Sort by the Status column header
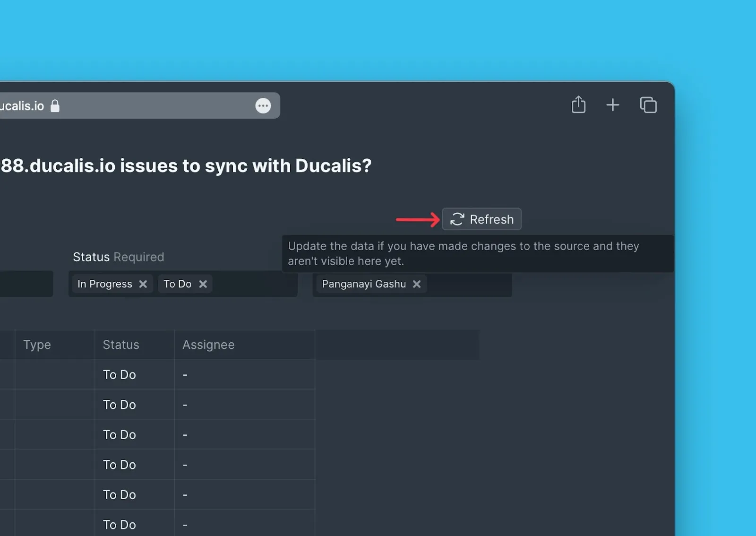756x536 pixels. tap(121, 345)
